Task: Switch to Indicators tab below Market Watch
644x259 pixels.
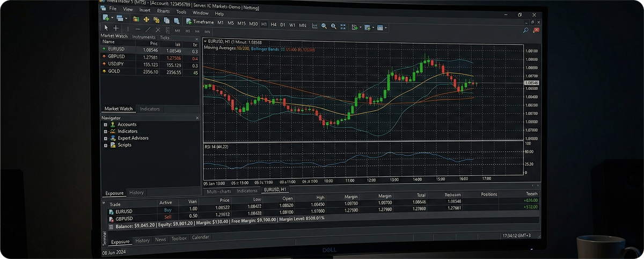Action: tap(150, 109)
